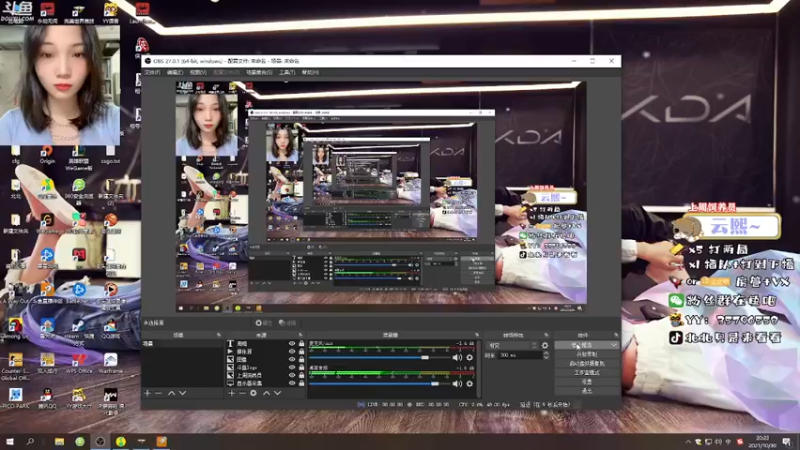This screenshot has height=450, width=800.
Task: Click the OBS Studio taskbar icon
Action: pos(100,442)
